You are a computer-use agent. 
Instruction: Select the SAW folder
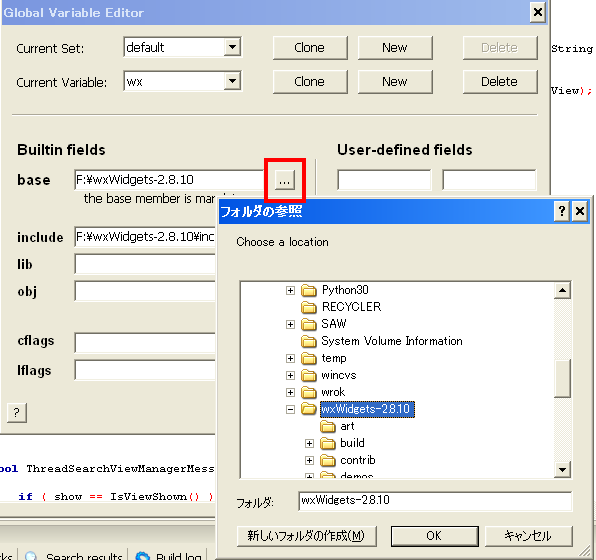pos(334,324)
